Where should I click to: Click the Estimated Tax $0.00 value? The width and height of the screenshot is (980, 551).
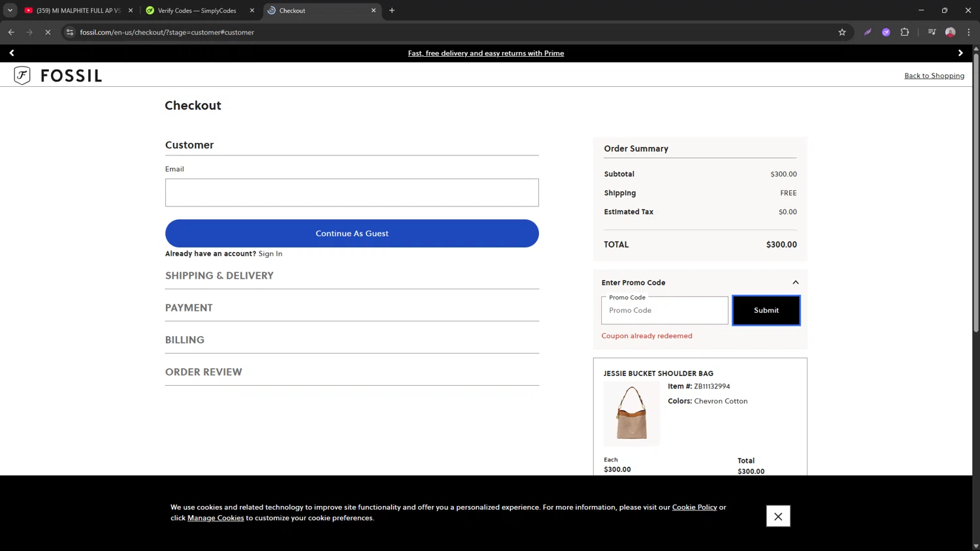[x=788, y=212]
